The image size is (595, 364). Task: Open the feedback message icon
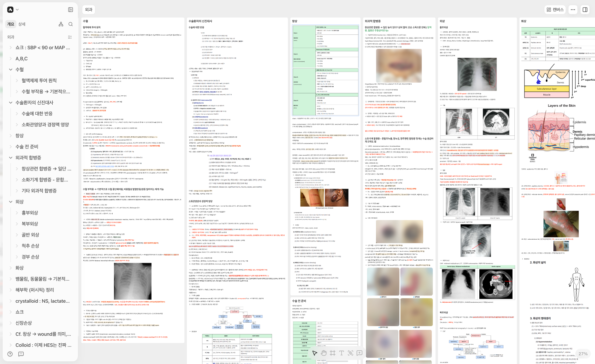pyautogui.click(x=21, y=354)
